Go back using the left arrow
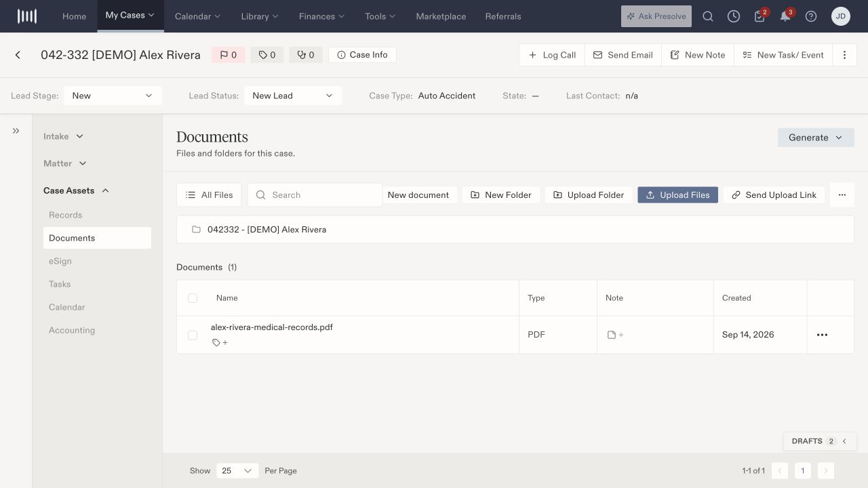868x488 pixels. coord(18,55)
